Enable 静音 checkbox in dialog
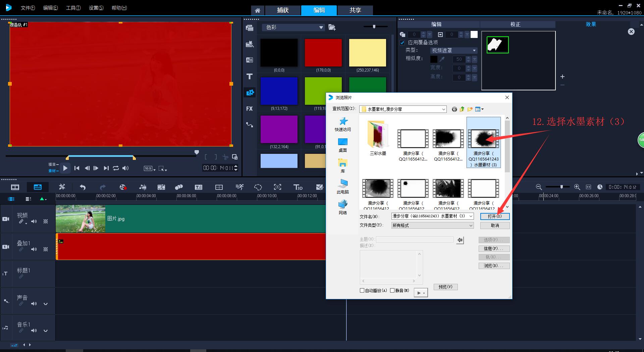Viewport: 644px width, 352px height. [x=392, y=291]
